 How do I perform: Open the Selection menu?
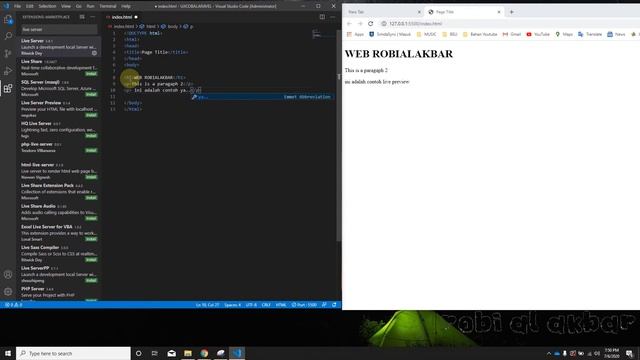[47, 6]
